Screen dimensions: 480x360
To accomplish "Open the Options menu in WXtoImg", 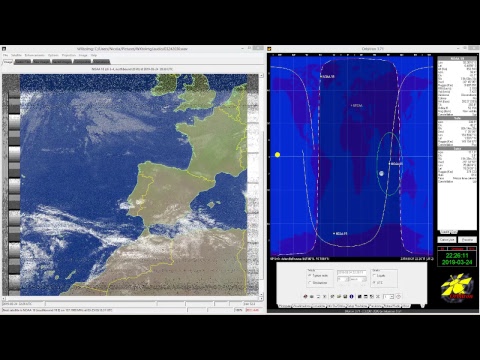I will pos(53,55).
